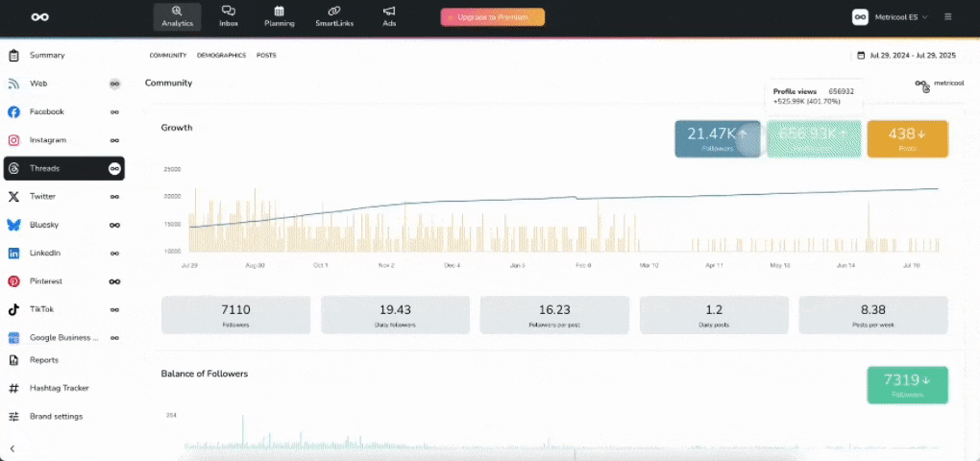980x461 pixels.
Task: Switch to the Demographics tab
Action: pyautogui.click(x=221, y=56)
